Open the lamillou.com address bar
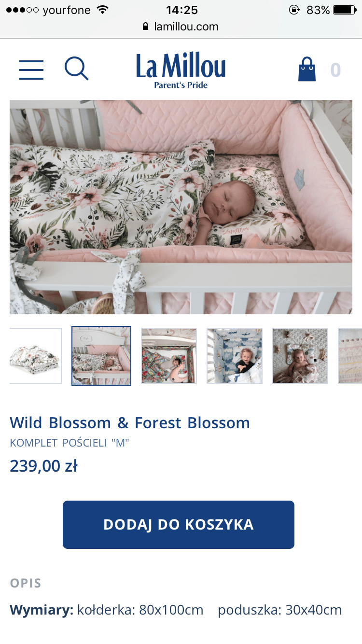 click(181, 27)
